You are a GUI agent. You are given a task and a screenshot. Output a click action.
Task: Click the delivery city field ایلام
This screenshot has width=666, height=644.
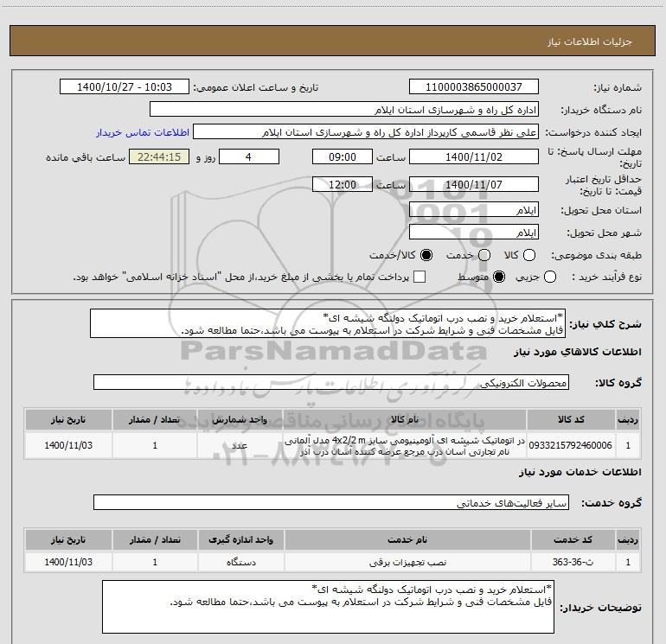(x=474, y=233)
